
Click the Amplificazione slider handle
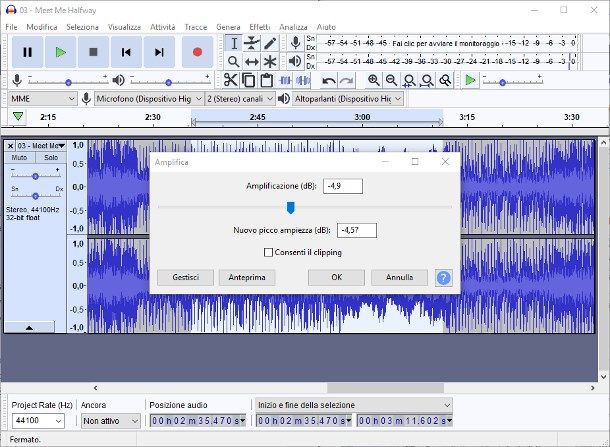(291, 208)
